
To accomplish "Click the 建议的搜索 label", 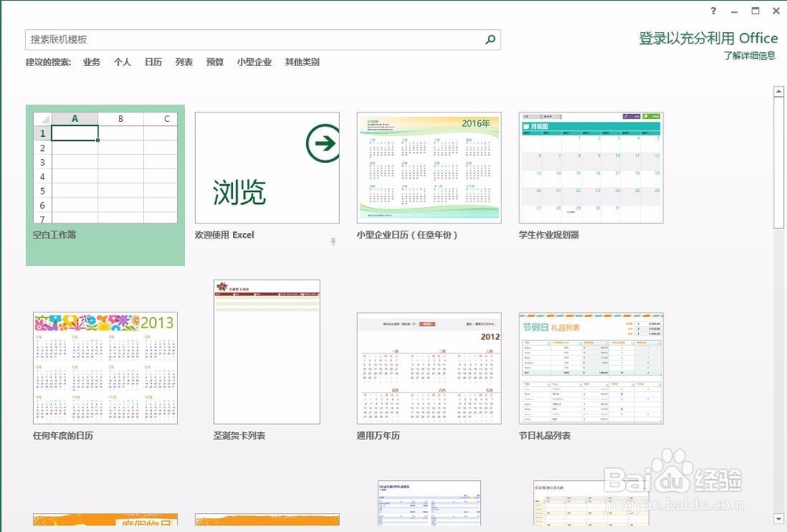I will coord(48,62).
